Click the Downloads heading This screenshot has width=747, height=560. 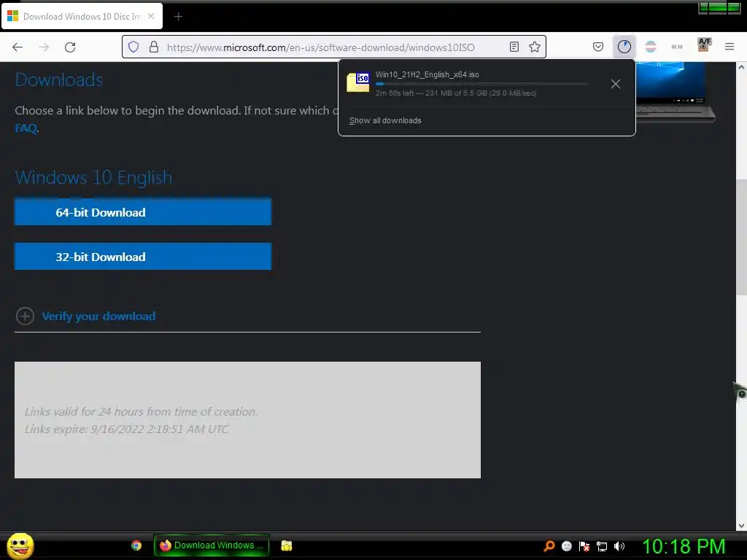point(58,79)
